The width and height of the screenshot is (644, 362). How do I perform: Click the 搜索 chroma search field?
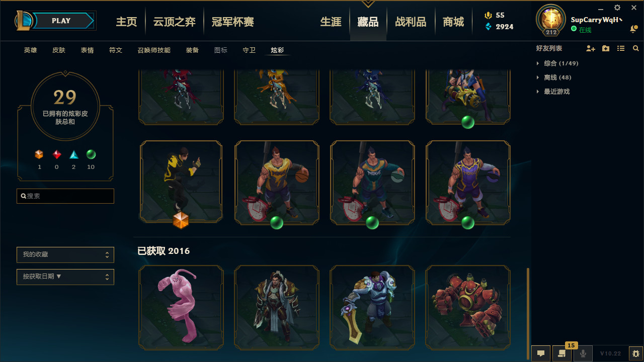(x=65, y=196)
